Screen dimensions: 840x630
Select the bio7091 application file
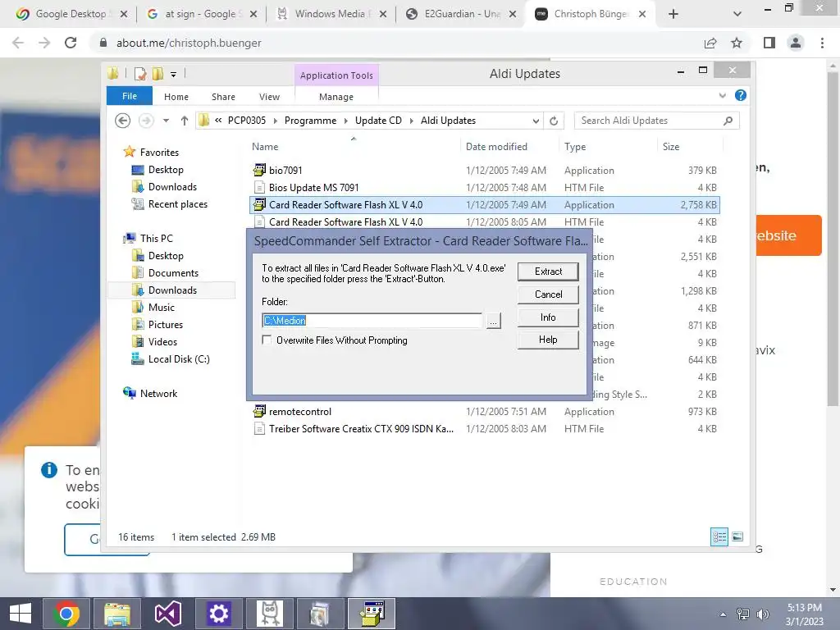pos(484,171)
